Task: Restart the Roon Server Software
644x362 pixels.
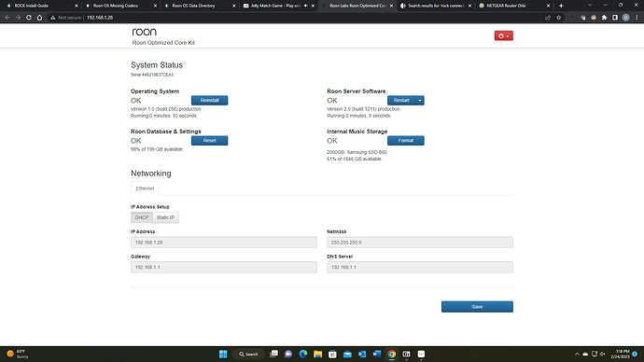Action: pos(401,100)
